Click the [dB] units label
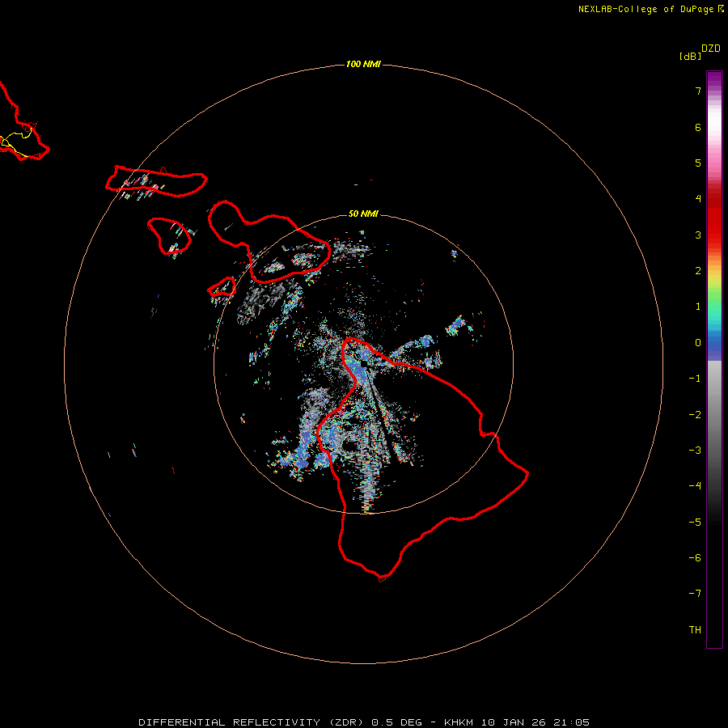728x728 pixels. (690, 56)
